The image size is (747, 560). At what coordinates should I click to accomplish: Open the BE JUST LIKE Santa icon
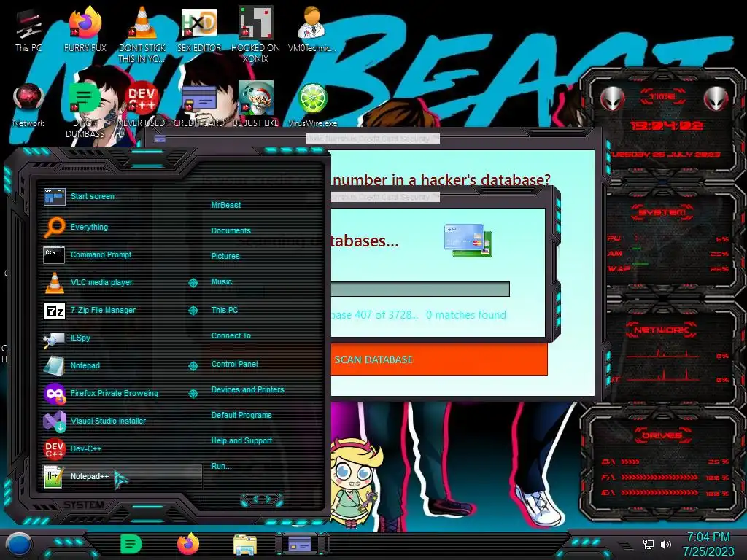pos(255,105)
